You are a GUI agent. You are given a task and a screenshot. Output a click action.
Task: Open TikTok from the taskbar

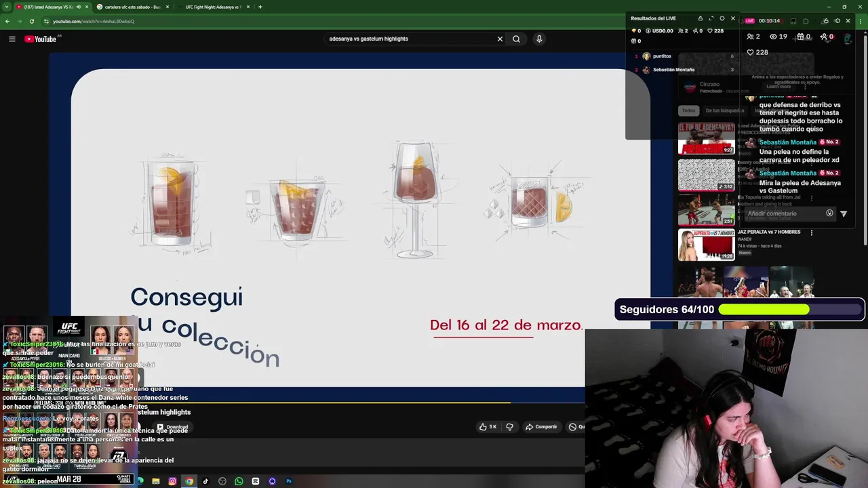[x=205, y=481]
